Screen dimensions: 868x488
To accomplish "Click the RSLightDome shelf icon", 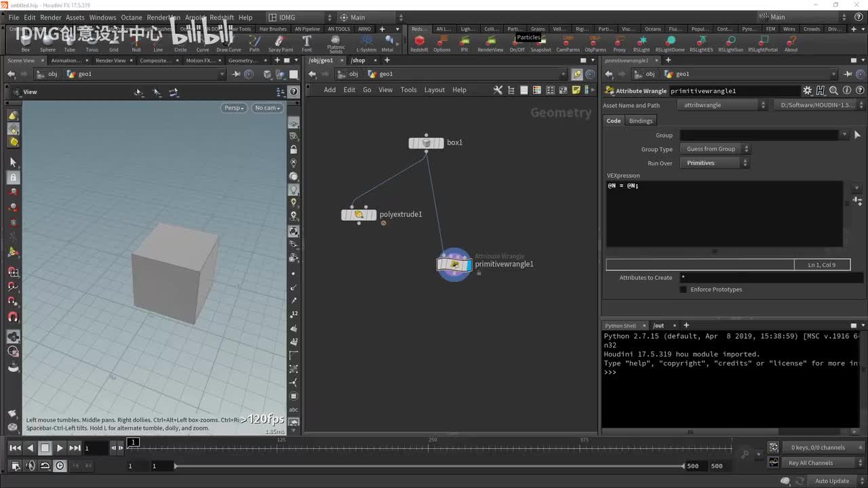I will 668,41.
